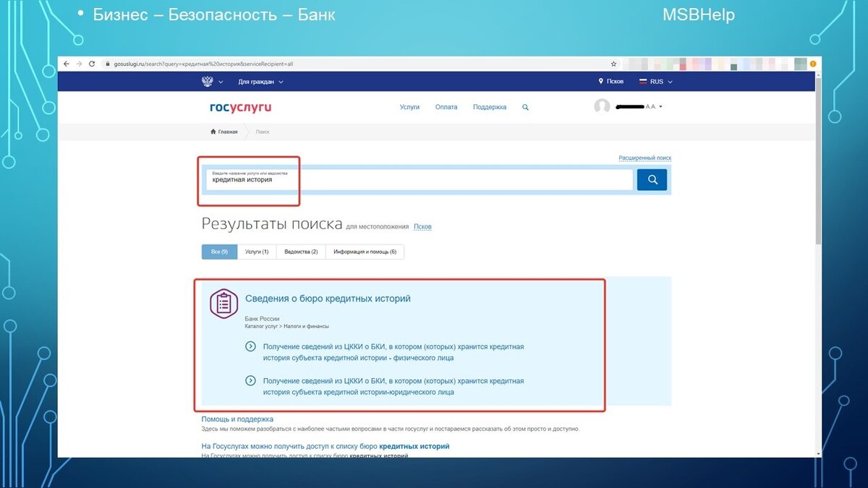
Task: Click the browser page reload icon
Action: pos(90,63)
